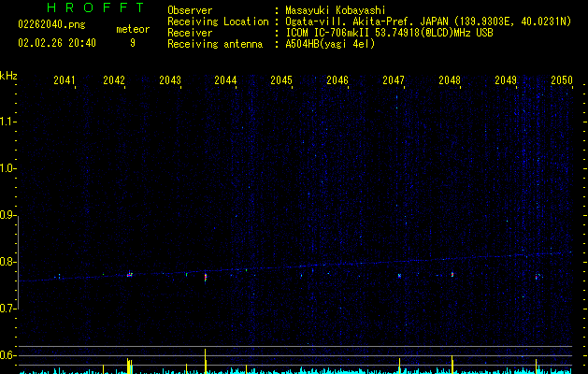
Task: Click the tallest yellow intensity spike between 2043 and 2044
Action: [205, 361]
